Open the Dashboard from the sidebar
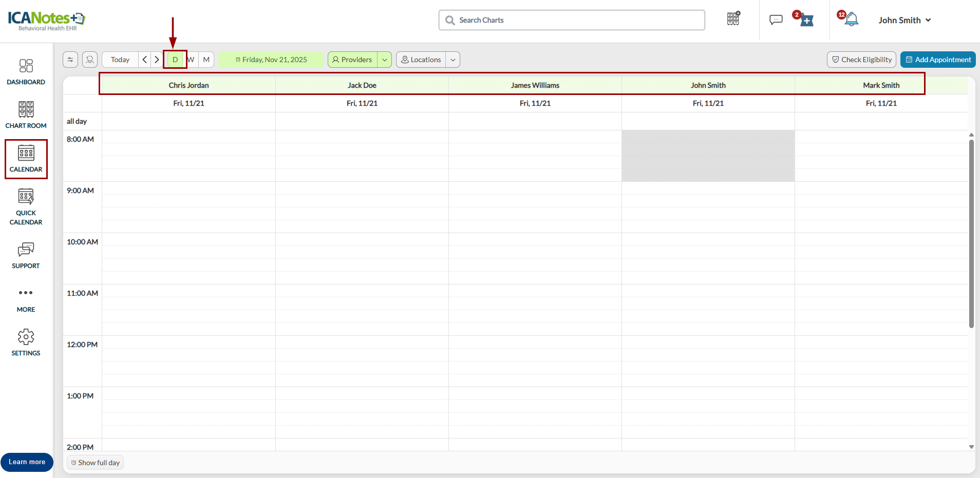The width and height of the screenshot is (980, 478). click(x=26, y=72)
